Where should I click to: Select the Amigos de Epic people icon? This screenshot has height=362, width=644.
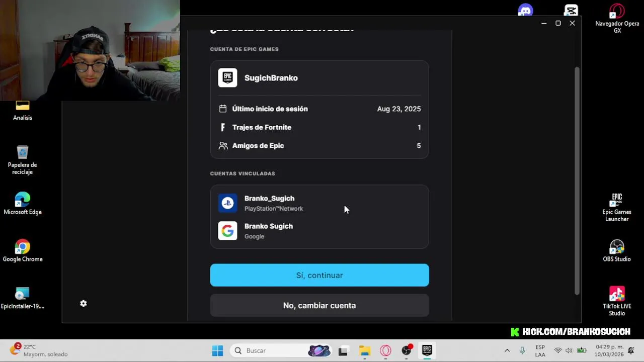[223, 146]
